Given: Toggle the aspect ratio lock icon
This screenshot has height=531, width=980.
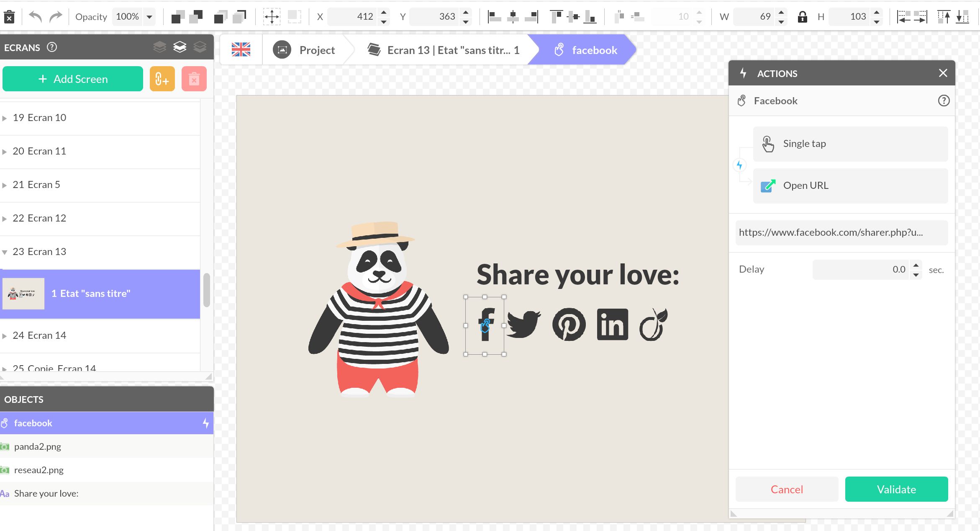Looking at the screenshot, I should [802, 17].
